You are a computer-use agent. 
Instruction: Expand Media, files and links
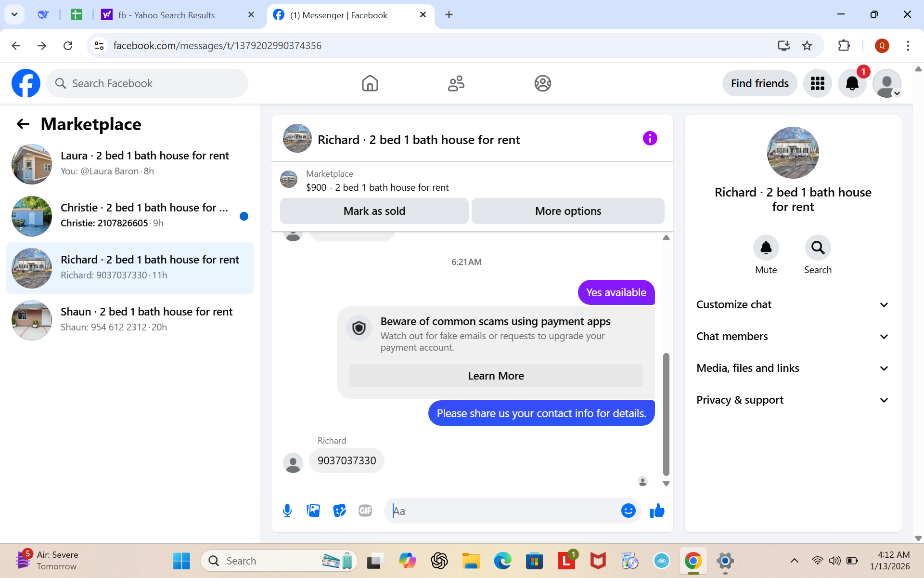pos(793,368)
